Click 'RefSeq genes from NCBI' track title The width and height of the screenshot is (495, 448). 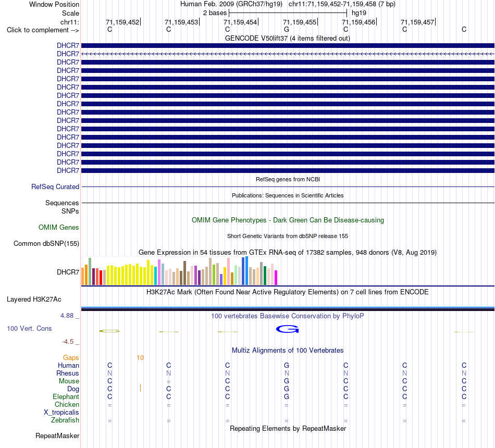point(288,179)
